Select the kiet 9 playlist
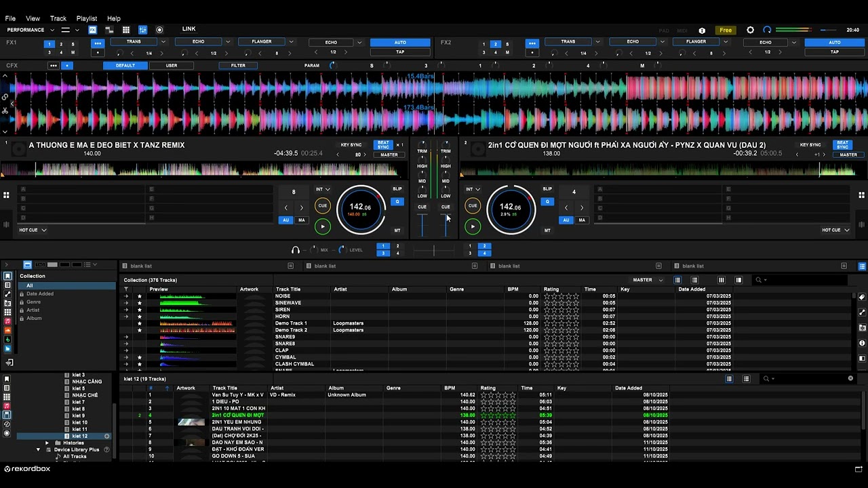Image resolution: width=868 pixels, height=488 pixels. (x=79, y=415)
